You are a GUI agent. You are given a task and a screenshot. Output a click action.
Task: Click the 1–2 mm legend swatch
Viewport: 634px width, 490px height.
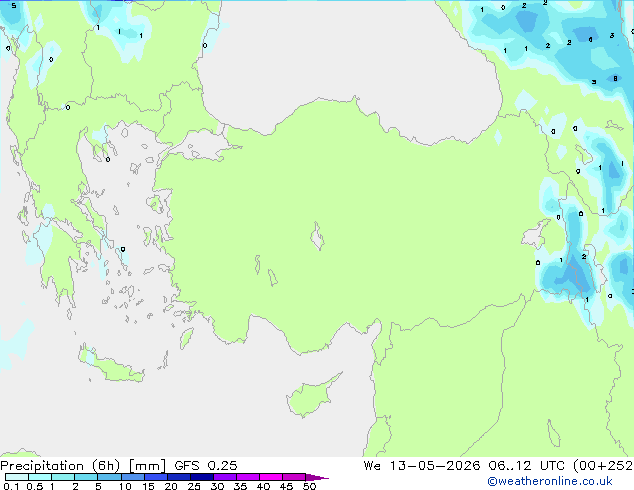pyautogui.click(x=63, y=477)
